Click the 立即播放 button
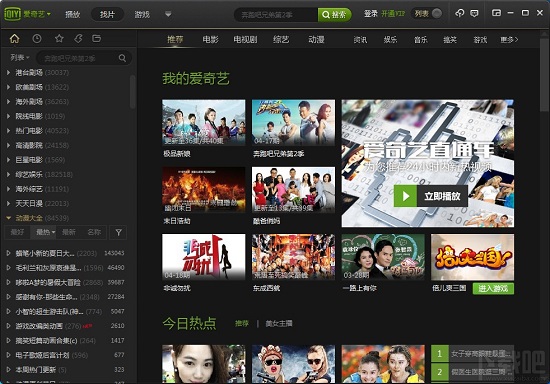This screenshot has height=384, width=550. point(431,196)
